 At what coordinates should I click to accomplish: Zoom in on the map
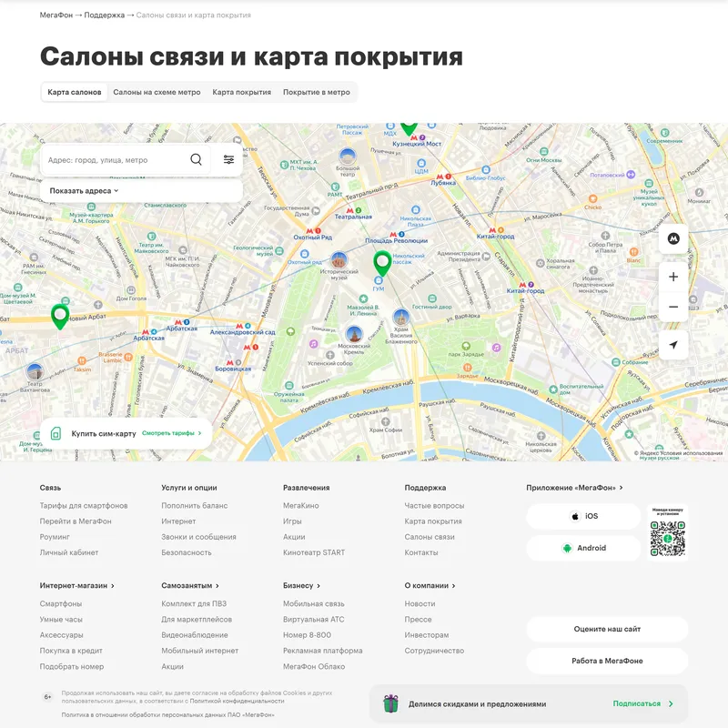click(672, 277)
